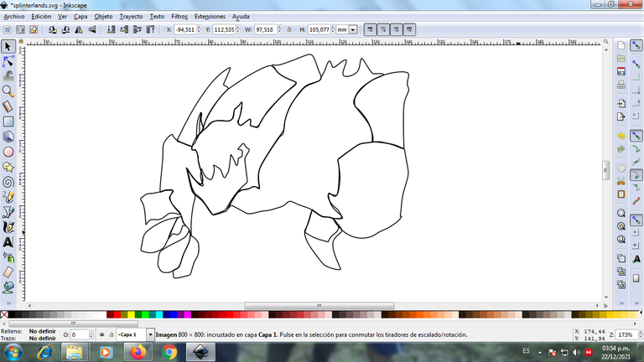
Task: Select the Text tool
Action: click(x=8, y=242)
